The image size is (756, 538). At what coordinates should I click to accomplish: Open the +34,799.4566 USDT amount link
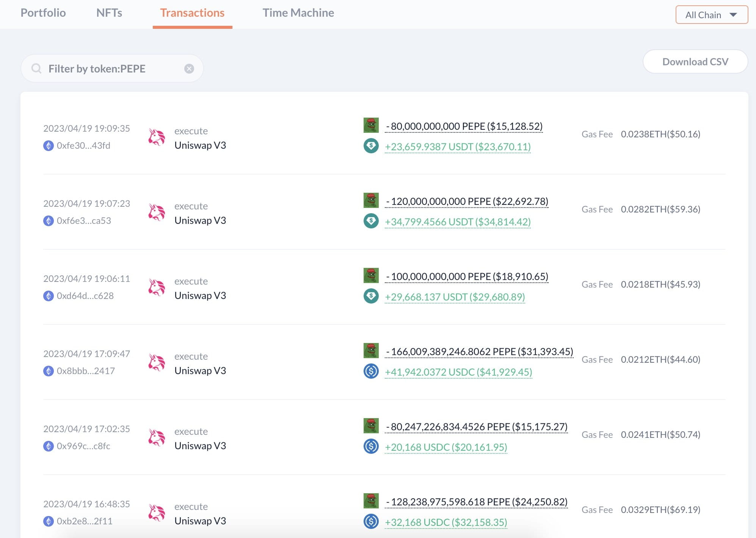click(x=457, y=222)
